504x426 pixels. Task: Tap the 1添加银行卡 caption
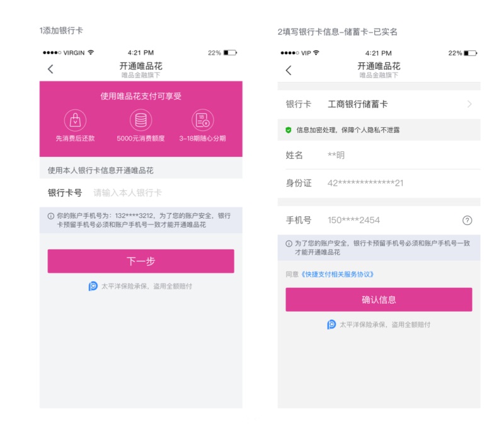click(x=61, y=30)
